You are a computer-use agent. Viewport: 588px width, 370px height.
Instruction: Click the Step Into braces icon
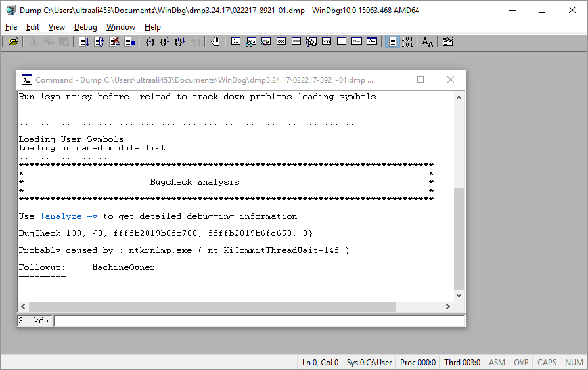tap(150, 41)
